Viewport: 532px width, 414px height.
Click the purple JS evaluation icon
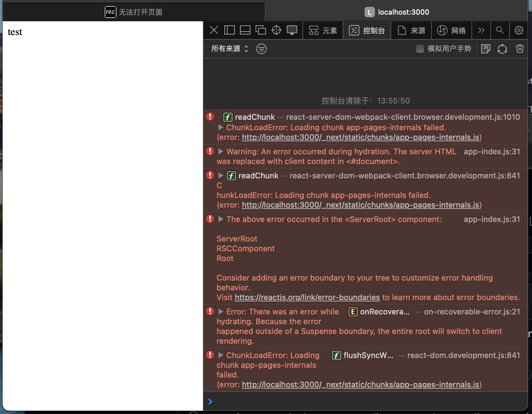click(485, 48)
